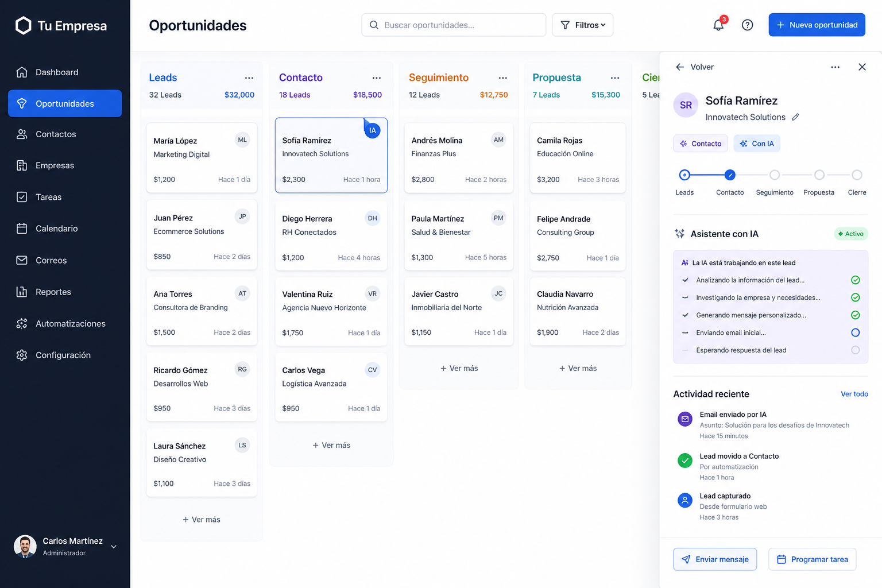Click the Contacto tag chip
Image resolution: width=882 pixels, height=588 pixels.
701,144
